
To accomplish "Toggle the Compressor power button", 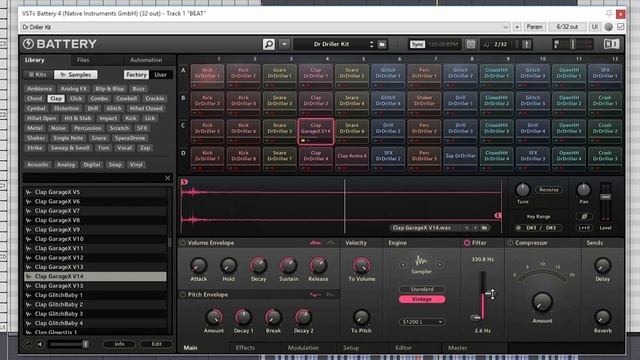I will coord(510,243).
